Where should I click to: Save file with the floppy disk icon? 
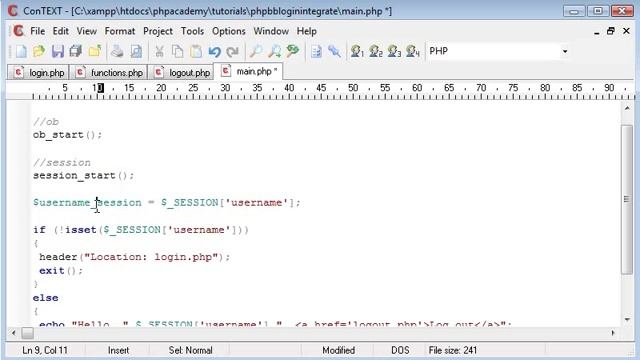tap(58, 51)
